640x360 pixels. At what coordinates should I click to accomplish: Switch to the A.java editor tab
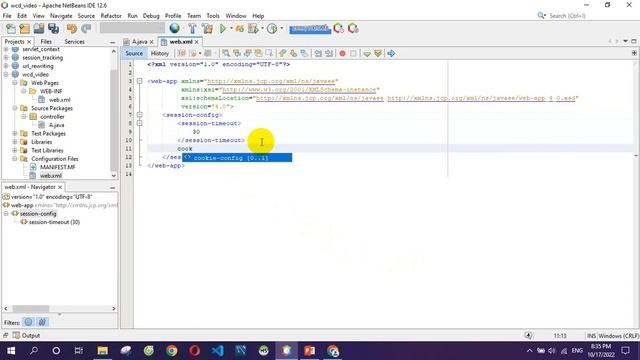[x=139, y=42]
